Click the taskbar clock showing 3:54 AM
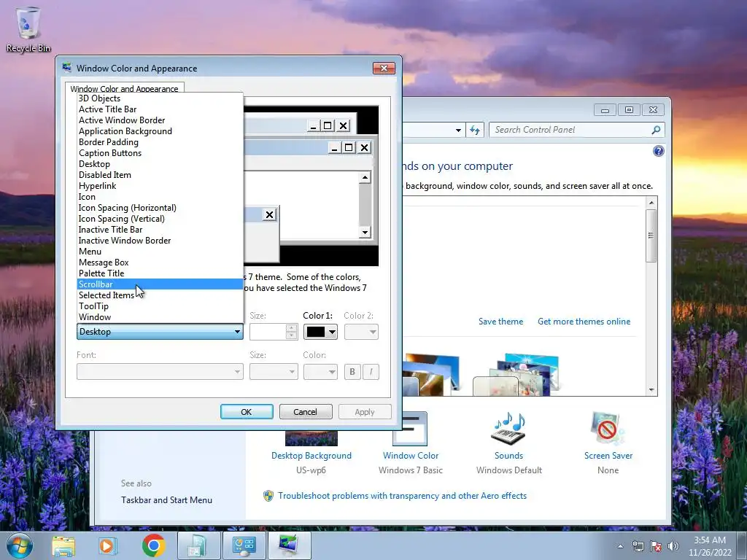 pyautogui.click(x=710, y=546)
